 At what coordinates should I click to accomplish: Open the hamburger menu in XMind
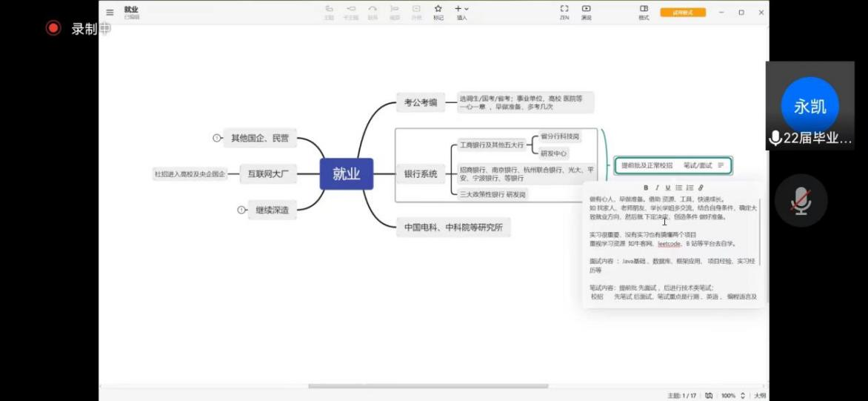pyautogui.click(x=110, y=12)
